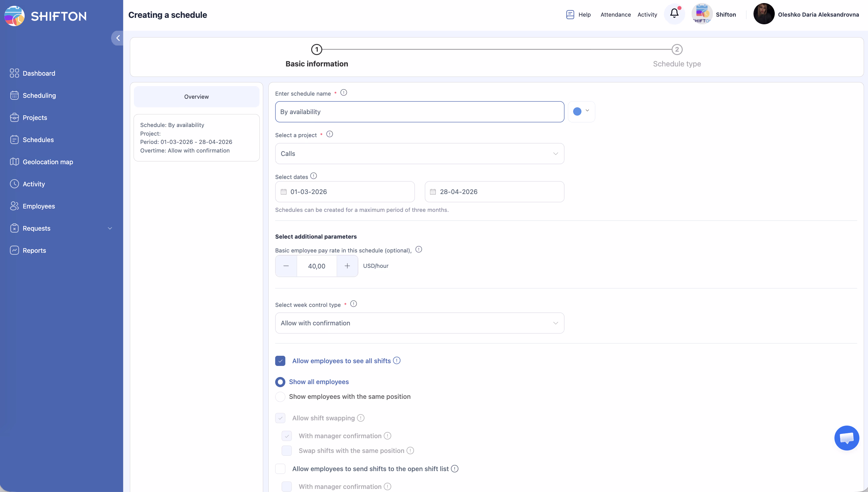Click the Geolocation map sidebar icon
Image resolution: width=868 pixels, height=492 pixels.
14,162
